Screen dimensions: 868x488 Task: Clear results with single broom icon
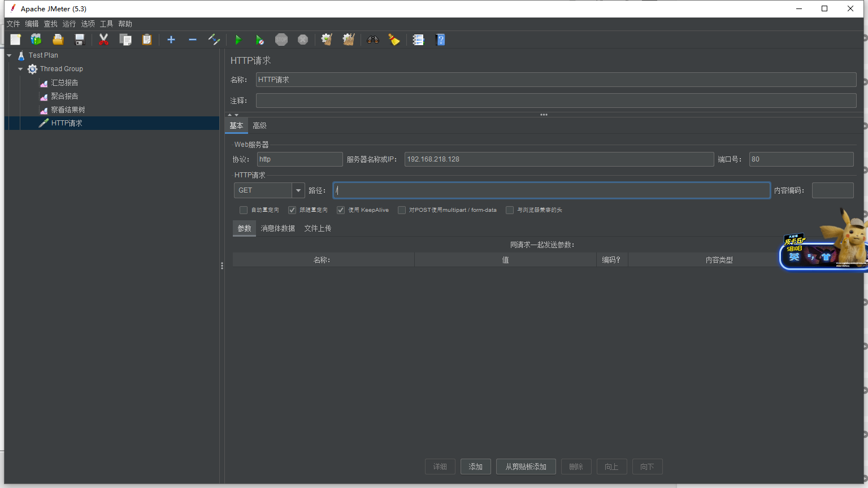pos(327,40)
